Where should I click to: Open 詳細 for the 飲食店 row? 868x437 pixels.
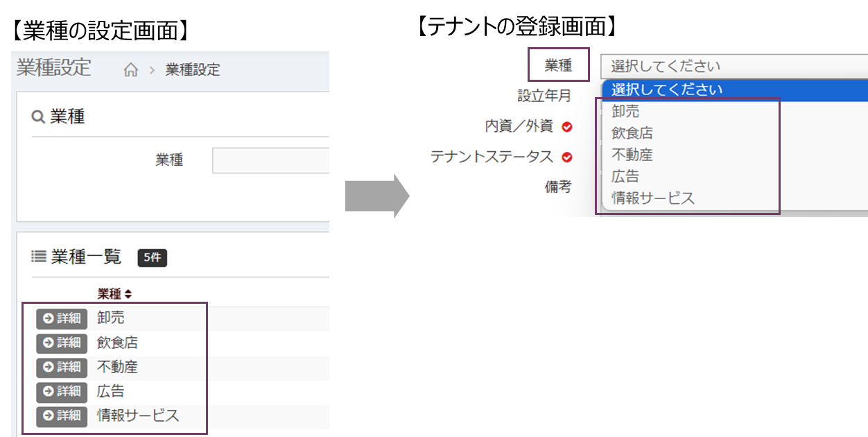tap(62, 343)
